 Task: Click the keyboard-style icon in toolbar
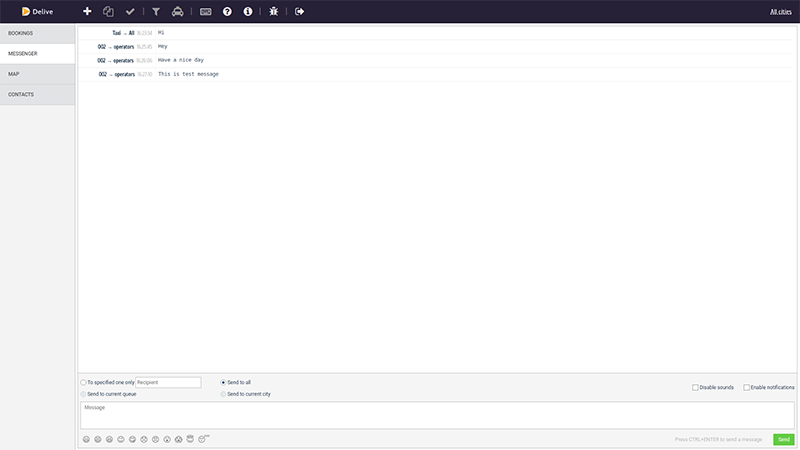click(x=206, y=11)
